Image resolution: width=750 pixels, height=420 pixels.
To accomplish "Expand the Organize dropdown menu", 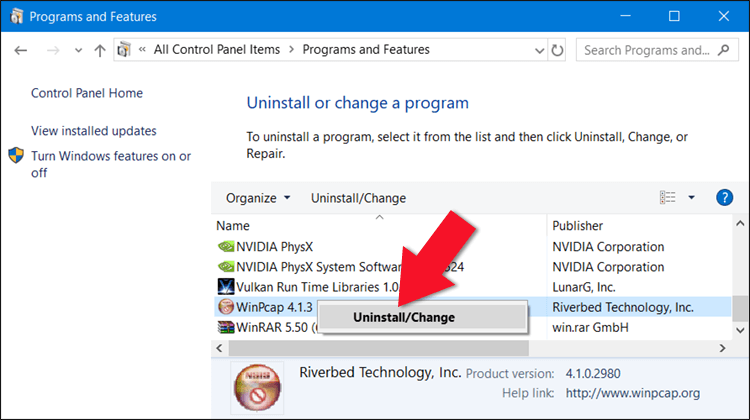I will (258, 198).
